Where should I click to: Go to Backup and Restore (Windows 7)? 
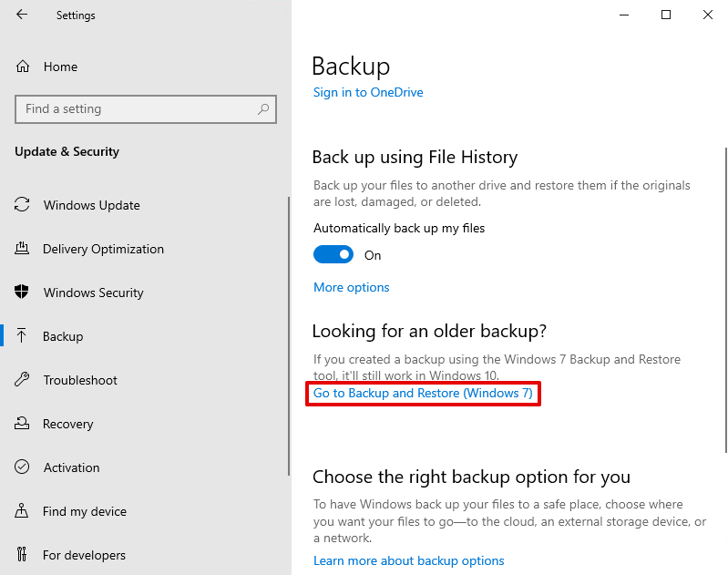[423, 394]
